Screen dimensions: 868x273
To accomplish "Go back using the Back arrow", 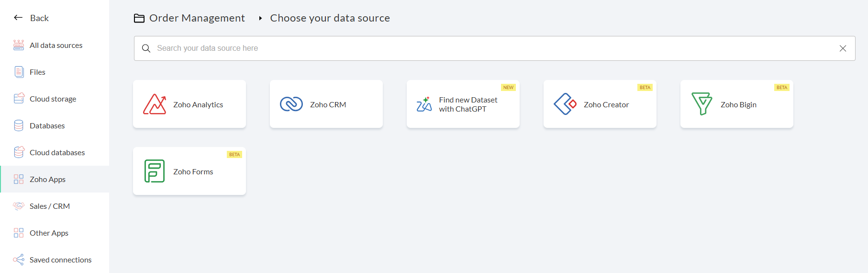I will tap(19, 18).
